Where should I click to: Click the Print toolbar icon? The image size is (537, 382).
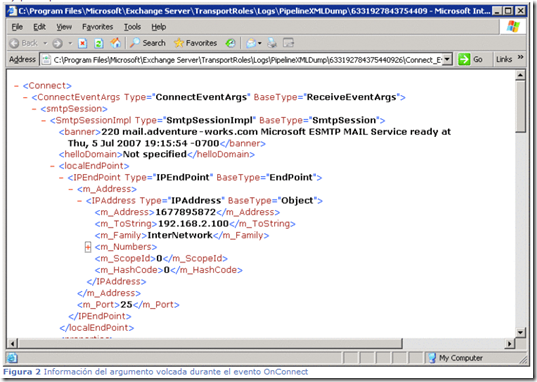click(272, 43)
